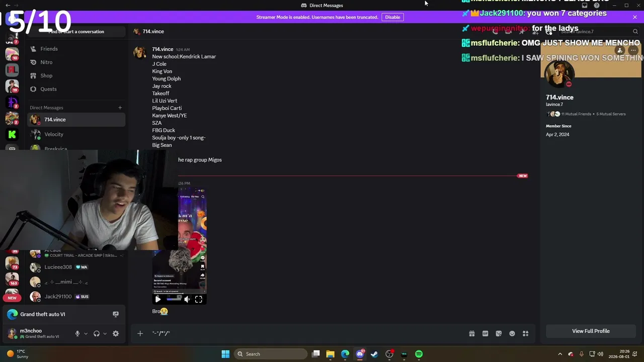
Task: Dismiss the Streamer Mode banner
Action: point(635,17)
